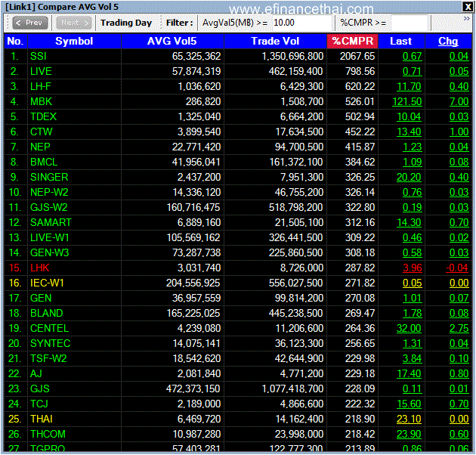Screen dimensions: 476x455
Task: Select the AJ symbol
Action: (x=36, y=373)
